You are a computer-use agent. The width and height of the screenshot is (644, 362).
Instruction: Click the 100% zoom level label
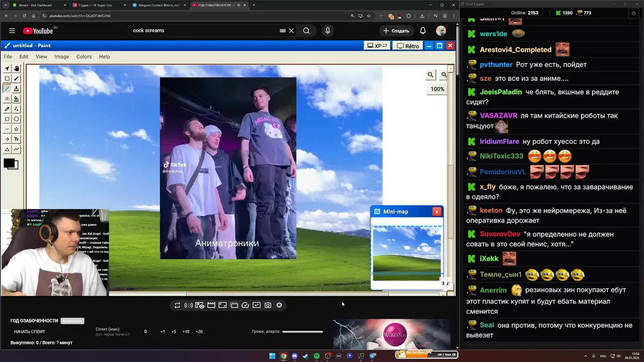[x=437, y=89]
